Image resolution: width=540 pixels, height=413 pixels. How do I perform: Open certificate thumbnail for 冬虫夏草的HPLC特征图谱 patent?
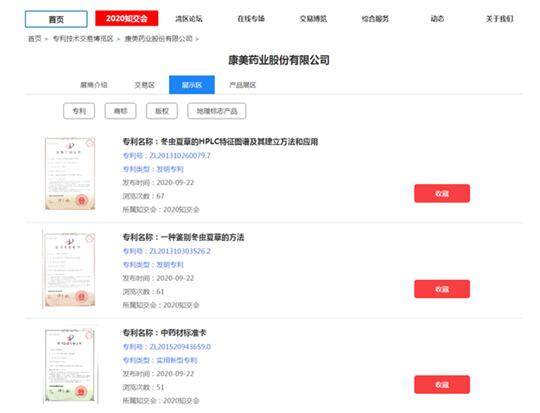click(70, 174)
